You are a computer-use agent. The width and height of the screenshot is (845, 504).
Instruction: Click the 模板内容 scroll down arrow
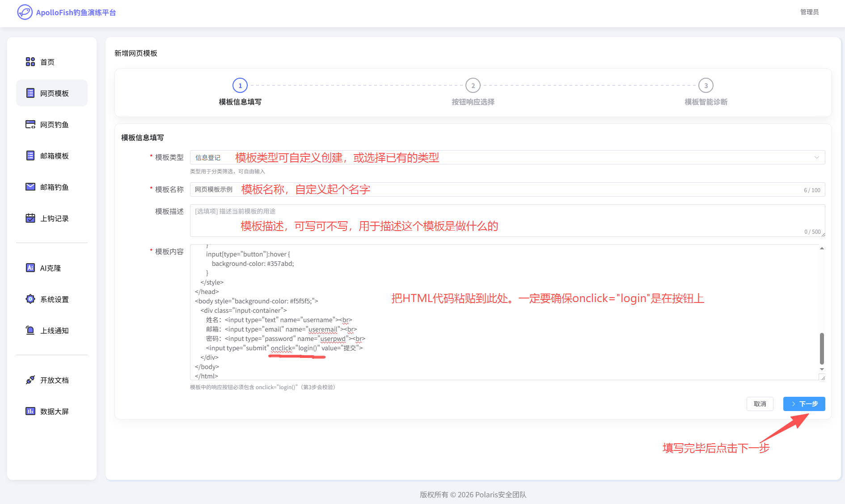pyautogui.click(x=822, y=369)
